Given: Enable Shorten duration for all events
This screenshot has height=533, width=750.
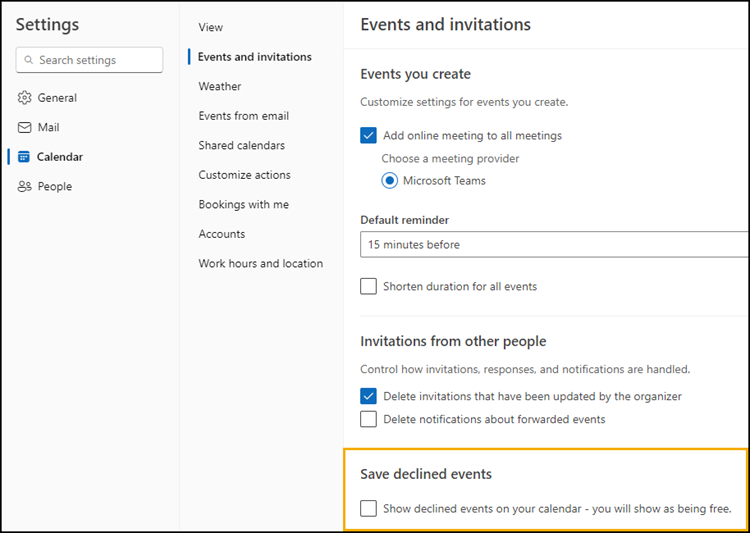Looking at the screenshot, I should pos(368,286).
